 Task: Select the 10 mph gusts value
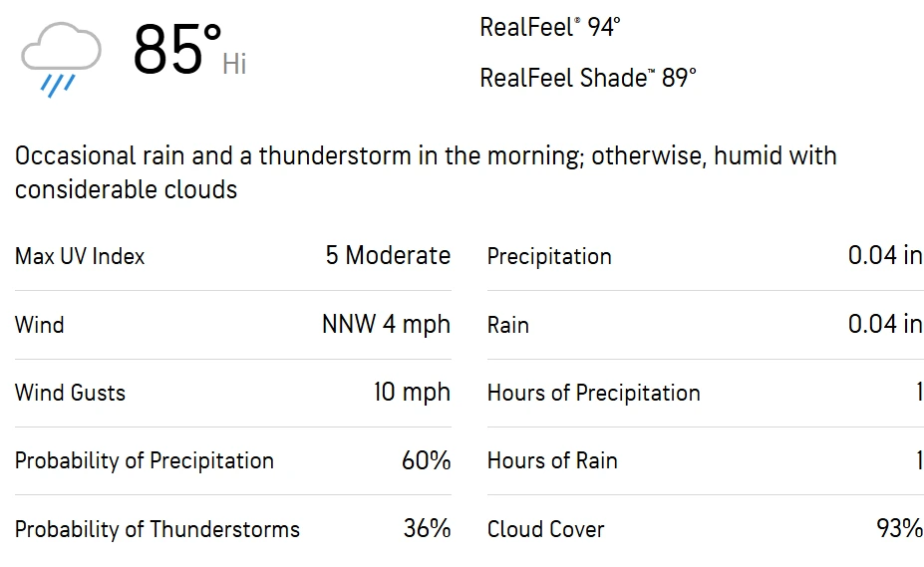(x=412, y=392)
